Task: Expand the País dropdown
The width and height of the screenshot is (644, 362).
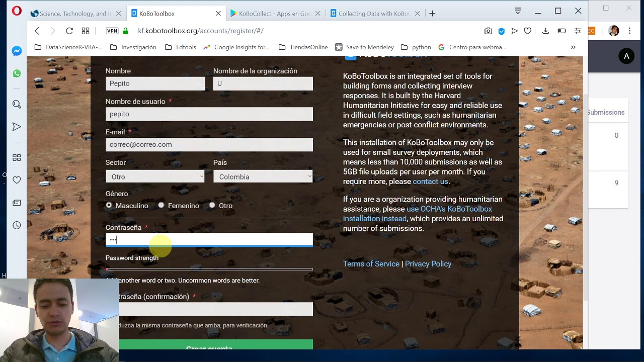Action: pyautogui.click(x=263, y=176)
